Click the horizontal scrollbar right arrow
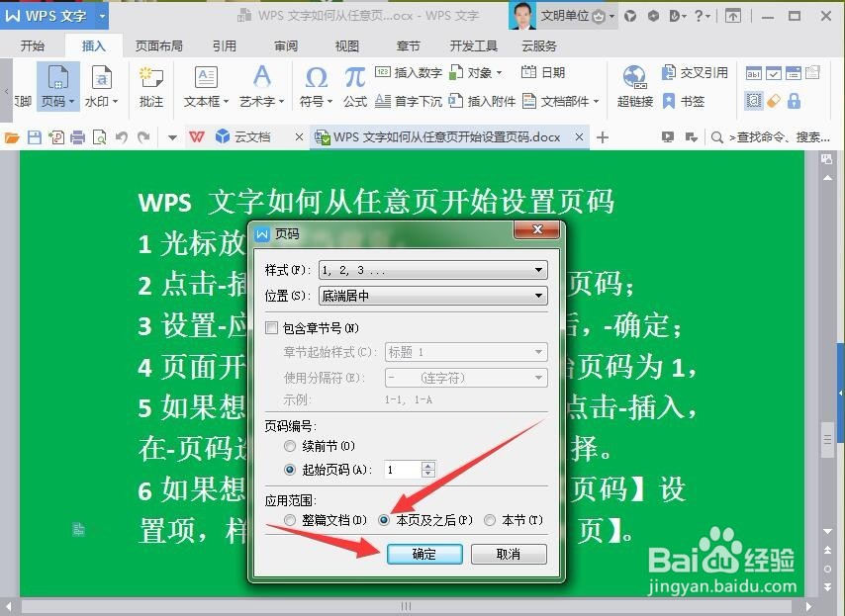Screen dimensions: 845x616 click(x=809, y=607)
